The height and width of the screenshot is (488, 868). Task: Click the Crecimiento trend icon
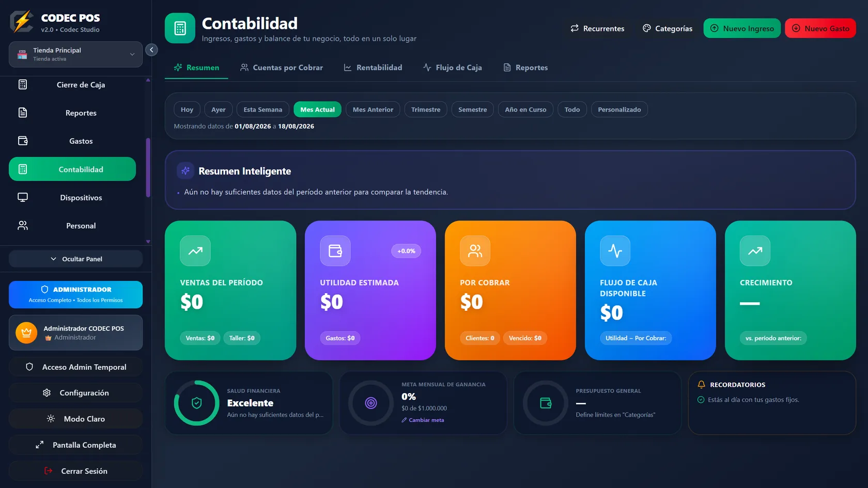[x=755, y=251]
